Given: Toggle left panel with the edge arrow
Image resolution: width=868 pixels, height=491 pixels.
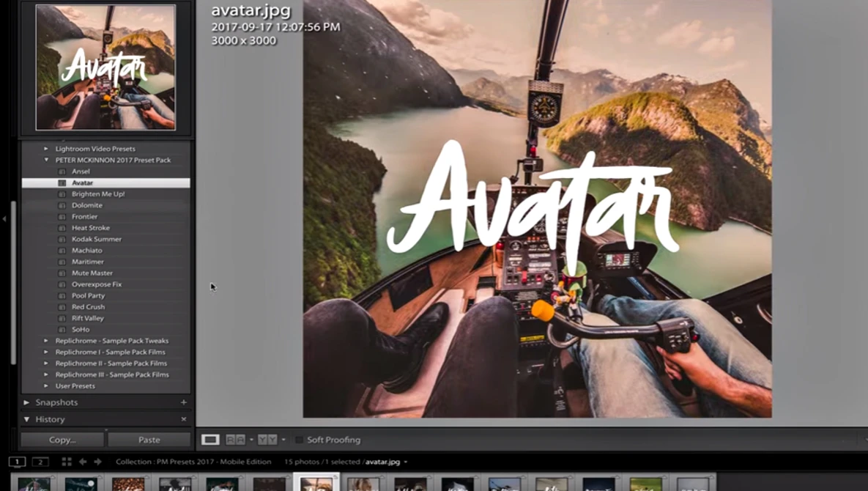Looking at the screenshot, I should [x=4, y=219].
